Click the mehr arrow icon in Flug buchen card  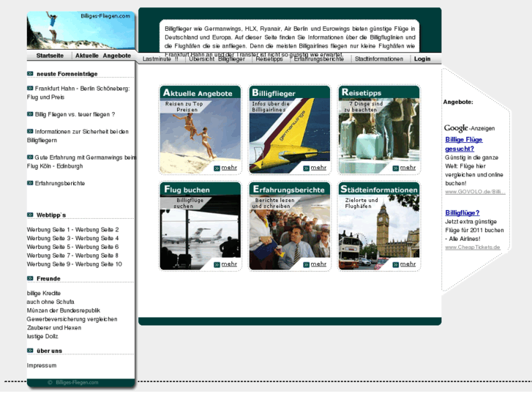217,264
